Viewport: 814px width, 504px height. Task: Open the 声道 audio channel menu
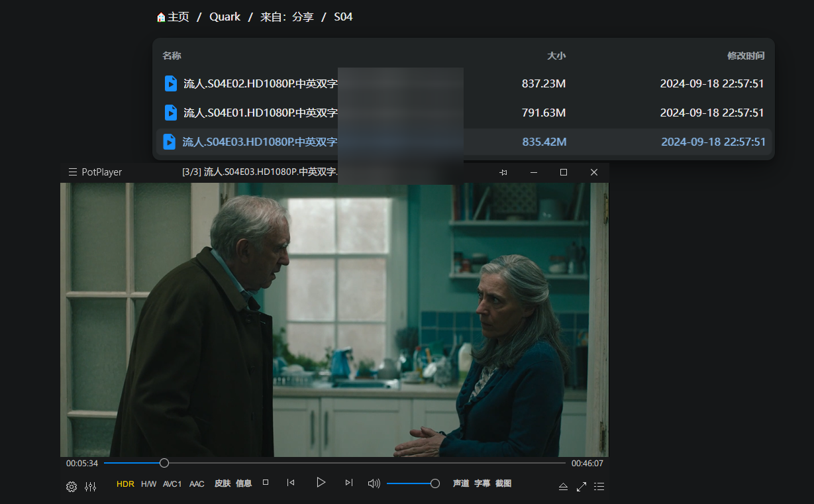tap(461, 483)
